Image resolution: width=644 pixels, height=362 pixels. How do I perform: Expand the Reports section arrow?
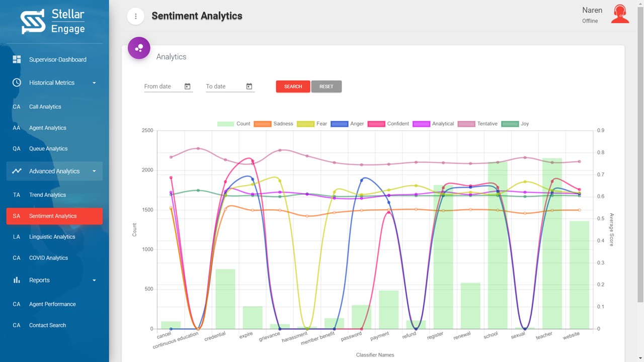[x=94, y=281]
